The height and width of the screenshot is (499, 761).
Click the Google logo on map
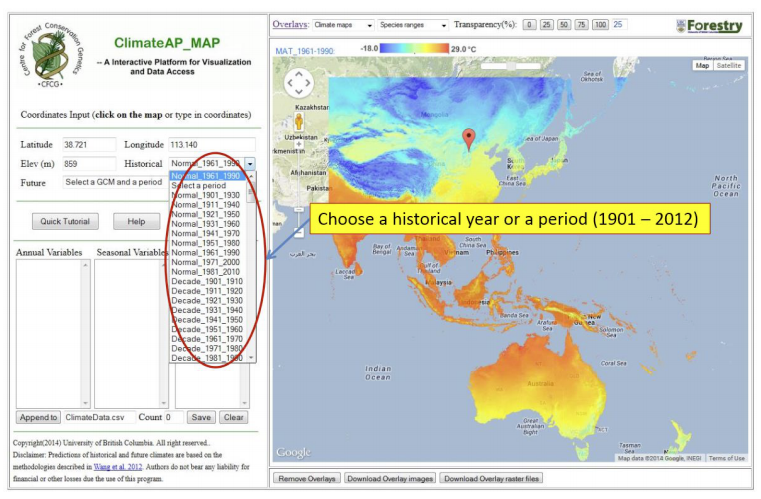coord(293,452)
